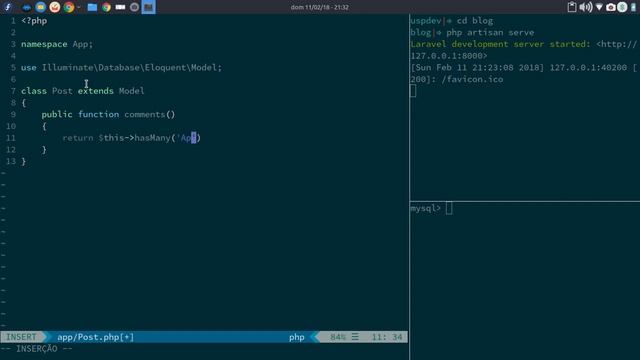Check the battery indicator tray icon
Screen dimensions: 640x360
[x=633, y=7]
